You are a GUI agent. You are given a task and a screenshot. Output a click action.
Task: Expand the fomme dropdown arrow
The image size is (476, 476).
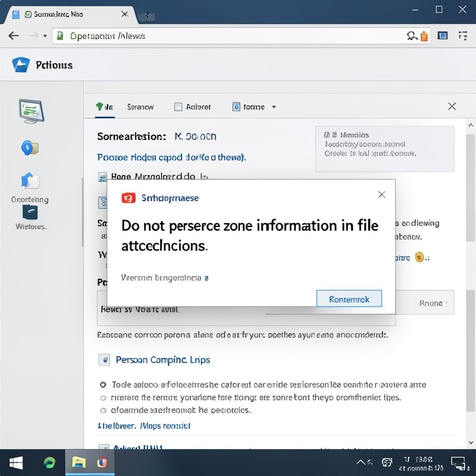[x=274, y=107]
